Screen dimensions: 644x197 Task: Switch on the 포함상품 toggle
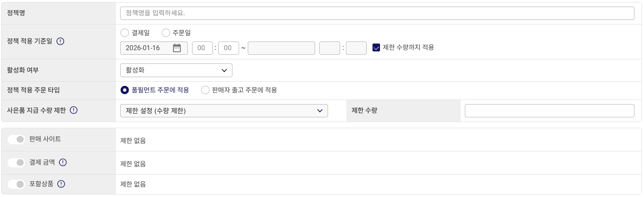point(17,184)
